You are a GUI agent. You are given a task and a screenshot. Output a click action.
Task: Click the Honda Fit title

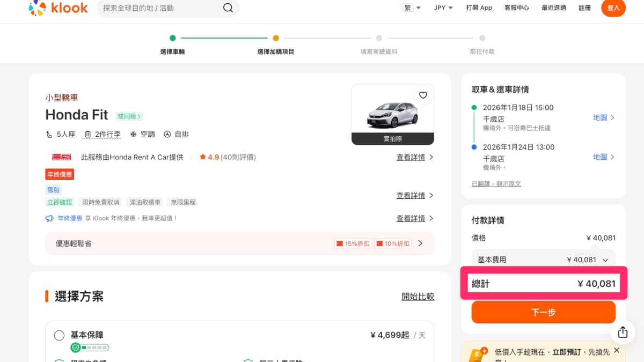pyautogui.click(x=77, y=115)
